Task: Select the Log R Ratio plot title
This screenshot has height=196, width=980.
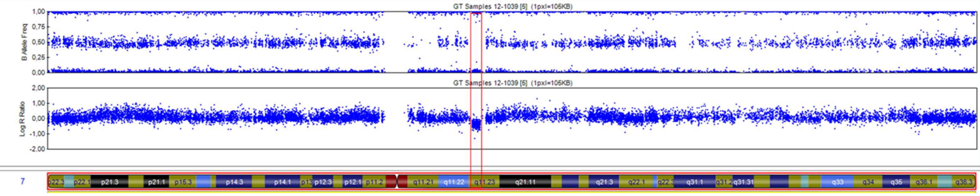Action: (513, 83)
